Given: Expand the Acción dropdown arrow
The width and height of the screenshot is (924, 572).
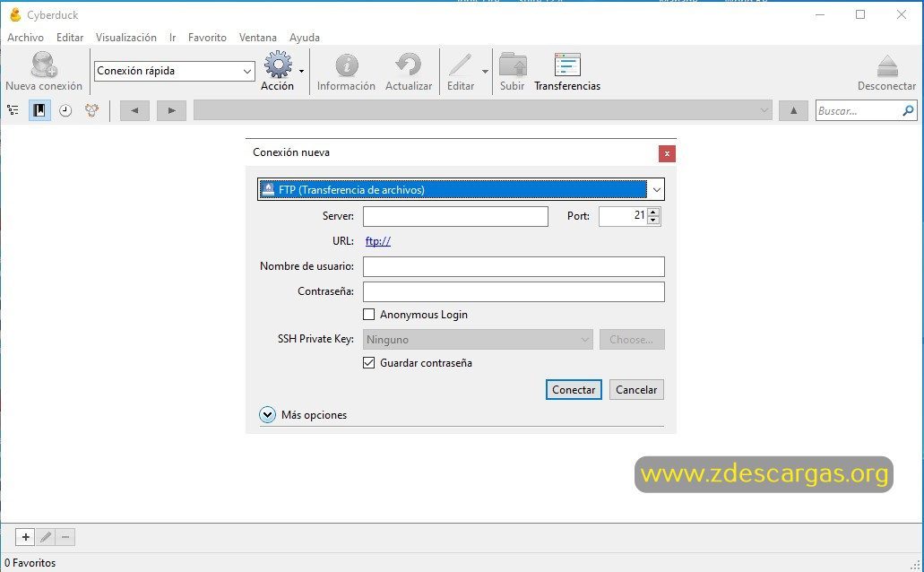Looking at the screenshot, I should pos(302,72).
